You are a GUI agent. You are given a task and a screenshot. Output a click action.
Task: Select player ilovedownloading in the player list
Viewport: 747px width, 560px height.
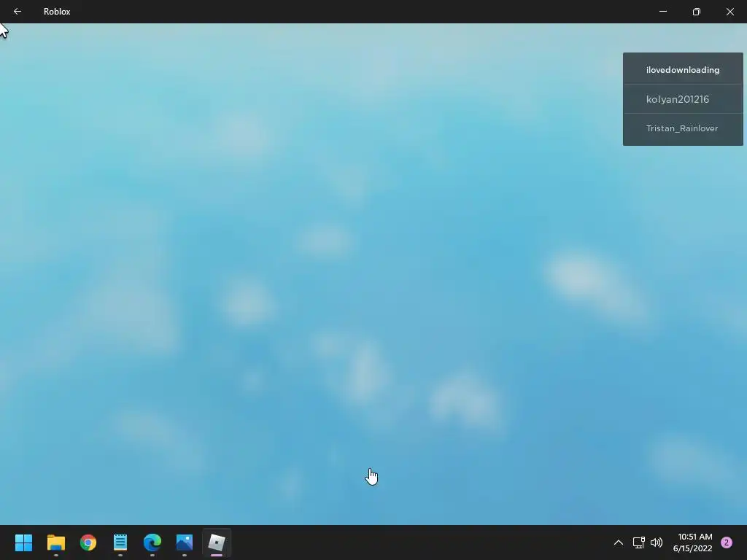tap(683, 70)
